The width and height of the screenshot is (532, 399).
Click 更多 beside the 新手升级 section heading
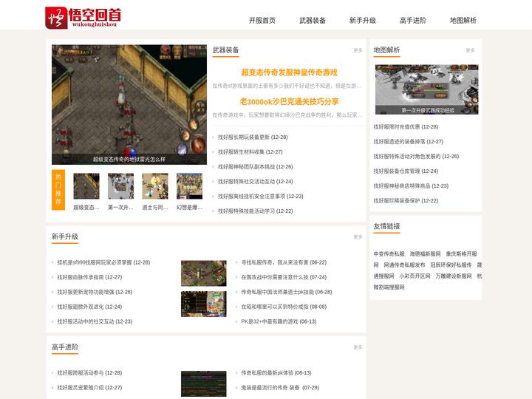click(358, 237)
